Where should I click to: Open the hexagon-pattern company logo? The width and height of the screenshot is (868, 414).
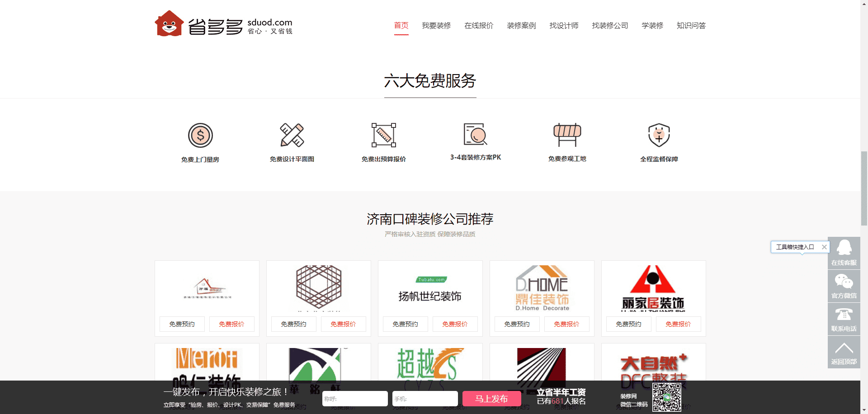[x=319, y=288]
